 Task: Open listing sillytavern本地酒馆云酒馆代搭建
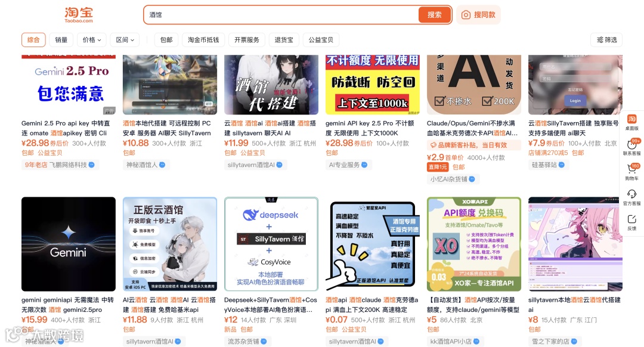(574, 305)
